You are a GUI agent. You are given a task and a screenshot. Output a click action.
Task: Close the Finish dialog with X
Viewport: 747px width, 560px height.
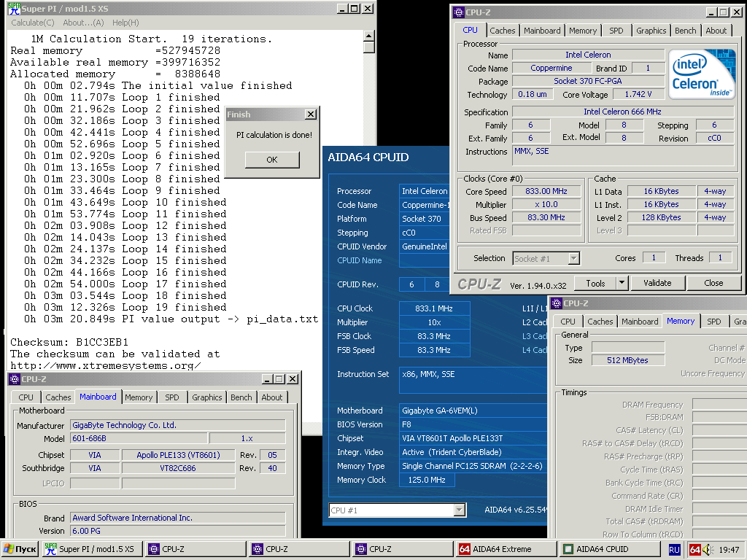[311, 114]
